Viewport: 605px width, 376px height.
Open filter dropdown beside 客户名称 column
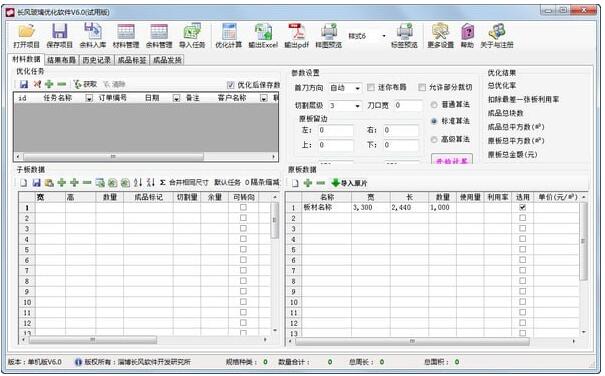[x=264, y=98]
